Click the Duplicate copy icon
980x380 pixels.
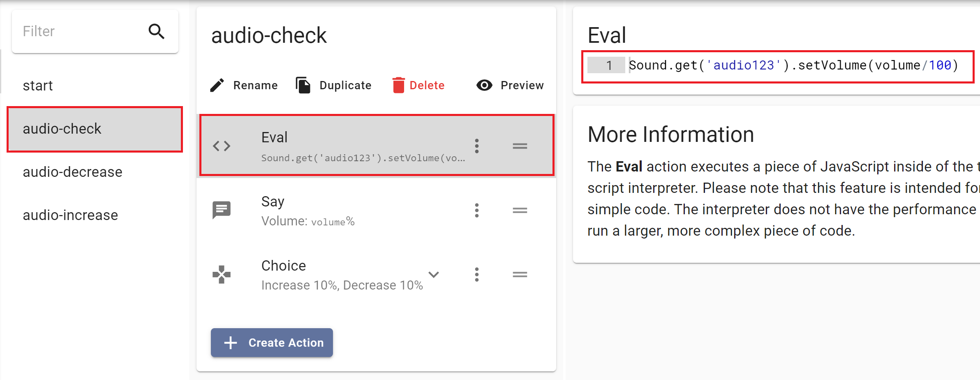303,85
